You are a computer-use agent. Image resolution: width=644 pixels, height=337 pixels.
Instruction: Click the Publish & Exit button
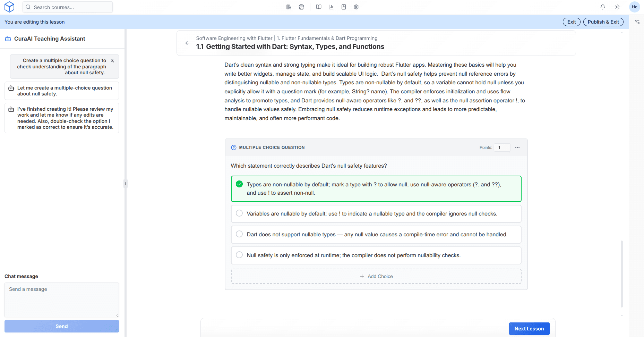coord(603,22)
